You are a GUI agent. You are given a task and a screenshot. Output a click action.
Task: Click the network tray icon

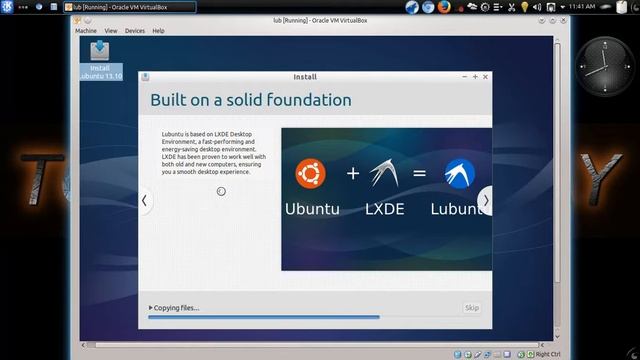click(551, 7)
